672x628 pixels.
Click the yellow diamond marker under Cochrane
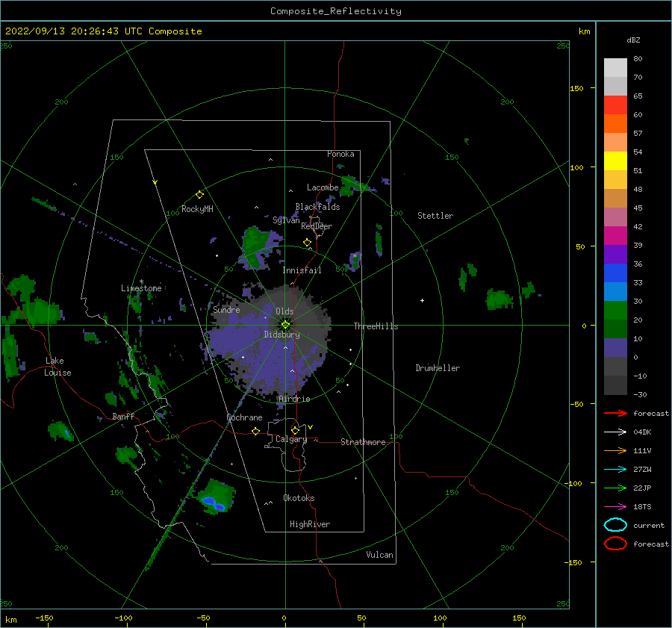click(255, 431)
